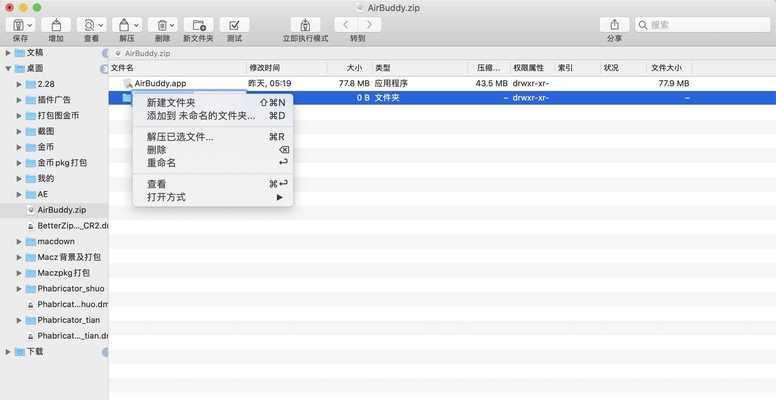This screenshot has width=776, height=400.
Task: Click the 测试 (Test) archive icon
Action: pos(234,25)
